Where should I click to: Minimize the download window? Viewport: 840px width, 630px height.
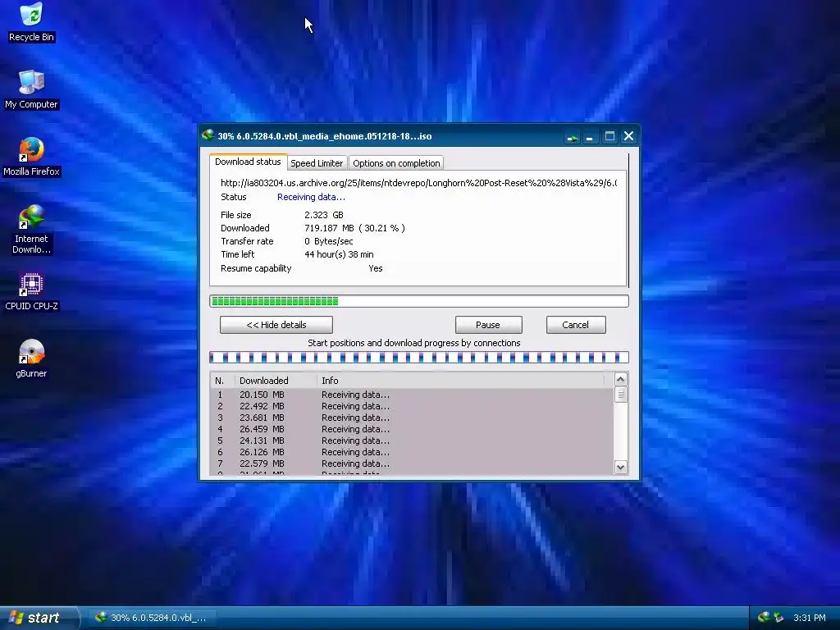point(590,137)
